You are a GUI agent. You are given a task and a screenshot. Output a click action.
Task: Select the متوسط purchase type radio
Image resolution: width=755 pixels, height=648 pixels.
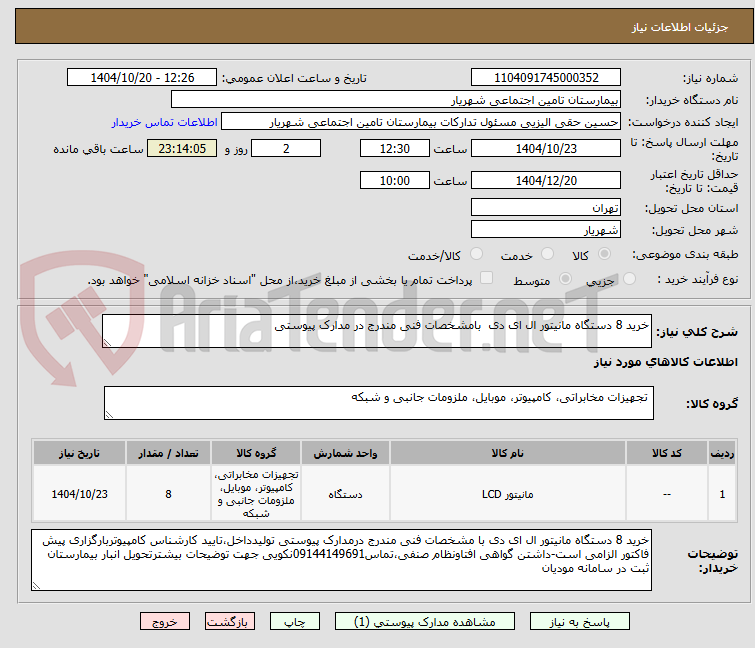(565, 279)
